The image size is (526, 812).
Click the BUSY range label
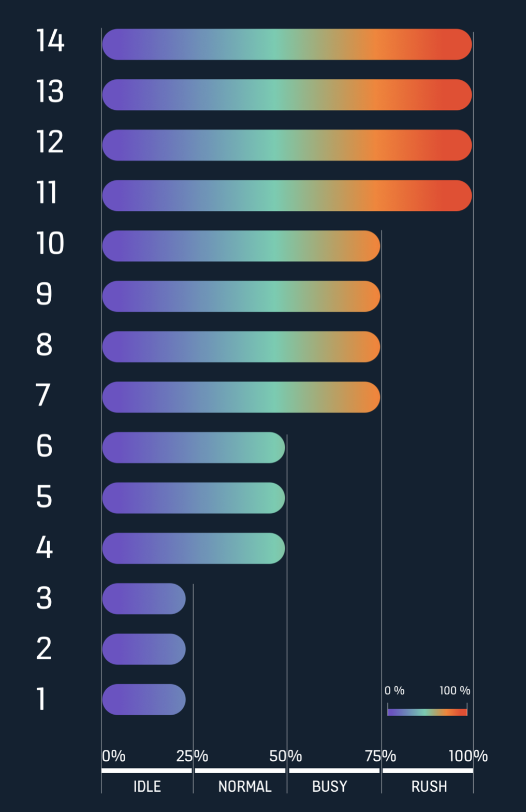click(329, 787)
